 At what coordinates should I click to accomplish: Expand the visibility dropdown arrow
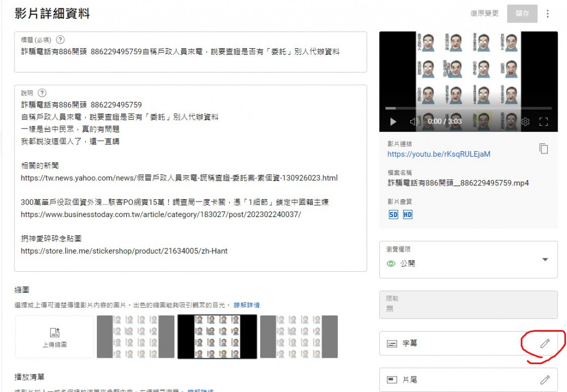545,260
